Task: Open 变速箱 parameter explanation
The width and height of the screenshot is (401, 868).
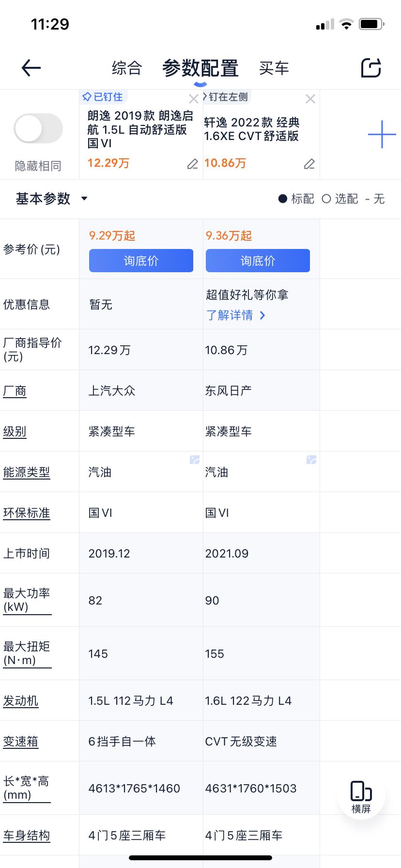Action: [21, 742]
